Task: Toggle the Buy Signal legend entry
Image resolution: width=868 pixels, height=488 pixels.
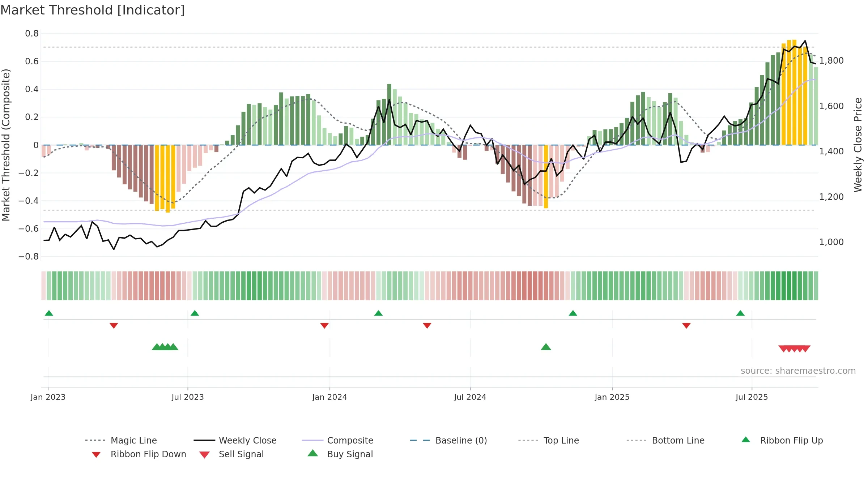Action: (340, 454)
